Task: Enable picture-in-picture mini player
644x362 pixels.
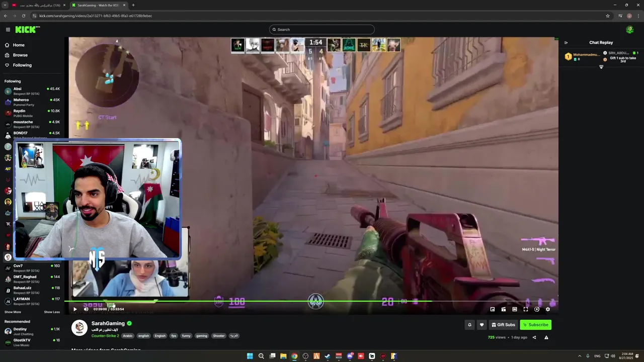Action: click(493, 309)
